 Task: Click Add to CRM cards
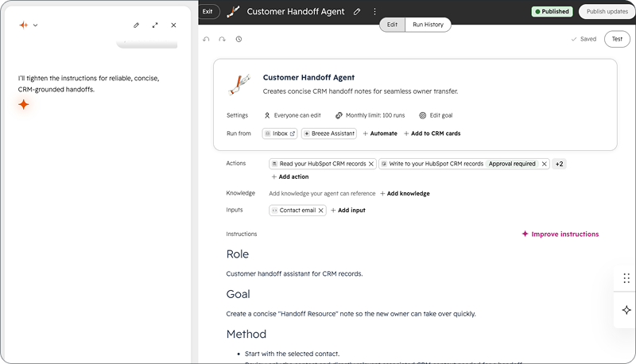(432, 134)
